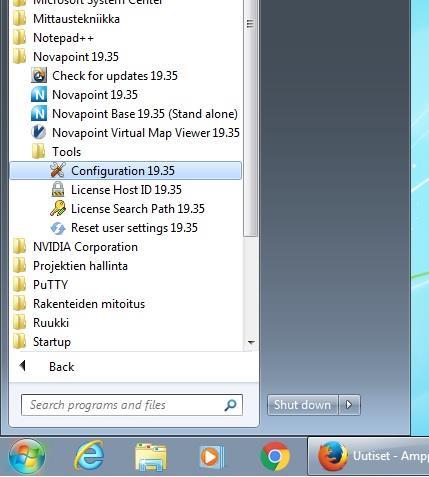Click the Reset user settings icon

tap(58, 228)
